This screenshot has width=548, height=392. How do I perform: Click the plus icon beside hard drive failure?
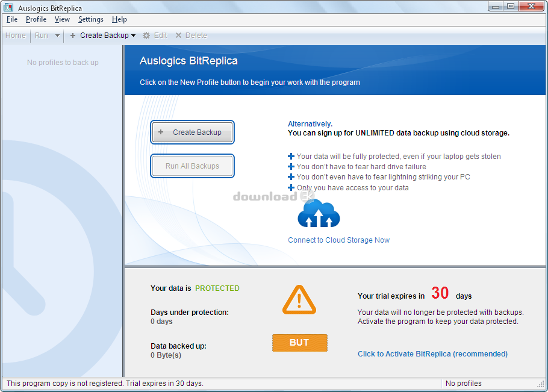click(x=291, y=167)
